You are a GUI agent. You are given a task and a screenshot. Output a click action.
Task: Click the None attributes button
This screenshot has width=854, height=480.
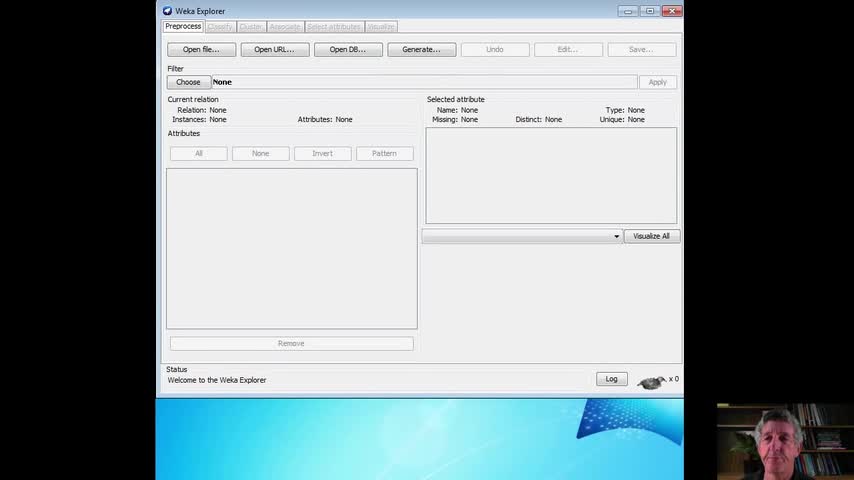[x=261, y=154]
